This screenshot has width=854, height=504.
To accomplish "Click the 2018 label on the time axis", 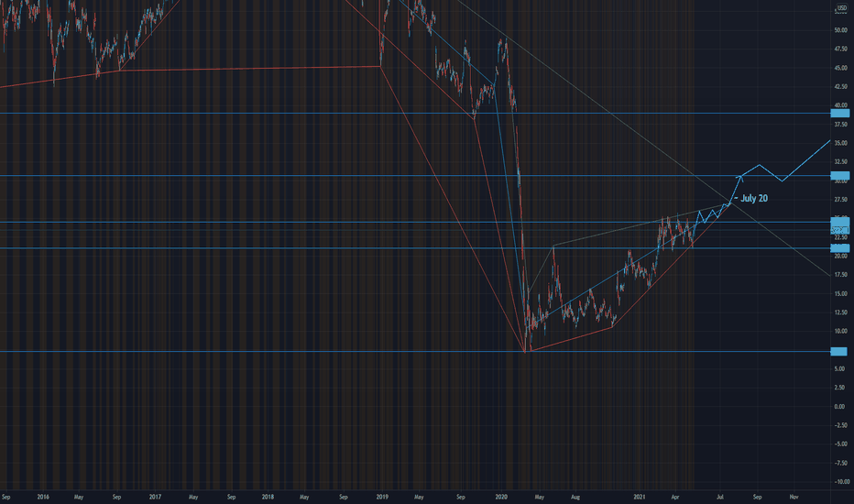I will (268, 497).
